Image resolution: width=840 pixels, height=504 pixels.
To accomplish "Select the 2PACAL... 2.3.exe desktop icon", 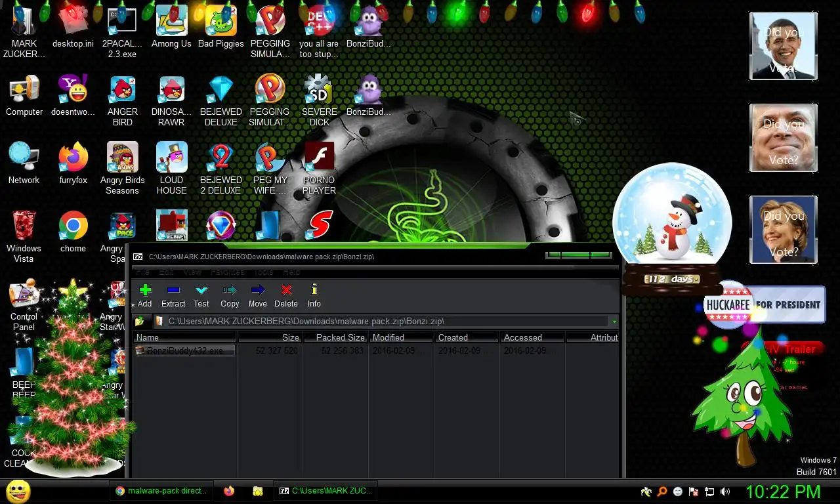I will pyautogui.click(x=123, y=31).
